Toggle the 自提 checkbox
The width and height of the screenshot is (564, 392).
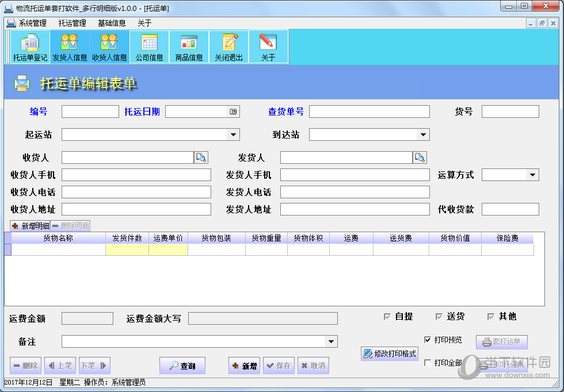pos(387,317)
